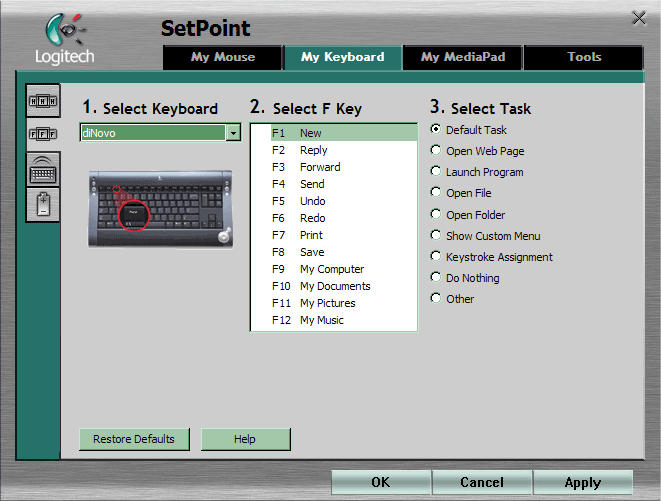Confirm with the OK button

tap(381, 482)
